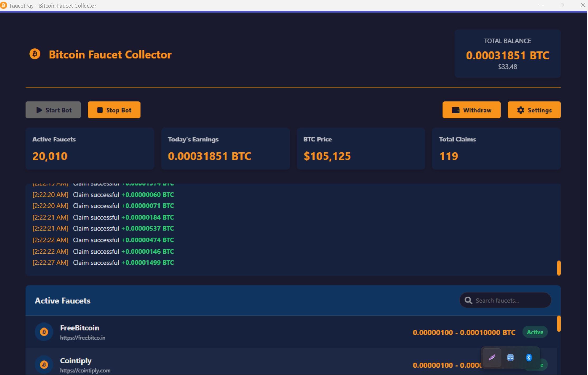Click the purple feather icon in the tray popup

coord(492,358)
